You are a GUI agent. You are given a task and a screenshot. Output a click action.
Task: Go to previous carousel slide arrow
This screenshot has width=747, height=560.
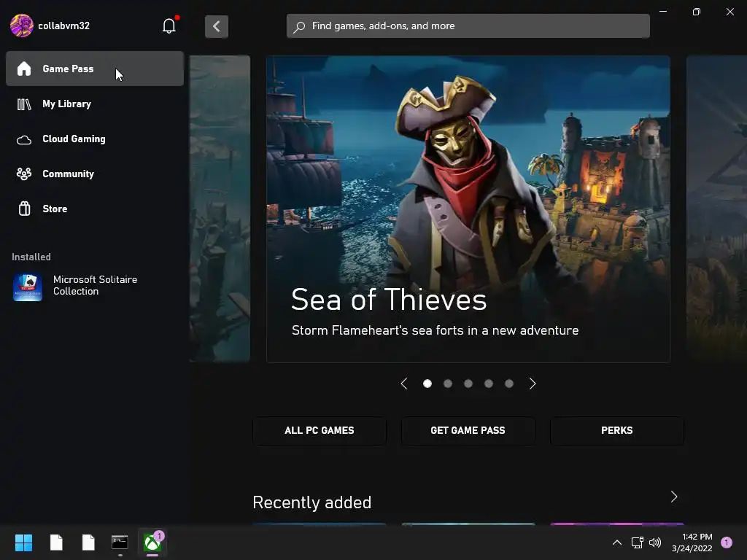click(x=404, y=384)
